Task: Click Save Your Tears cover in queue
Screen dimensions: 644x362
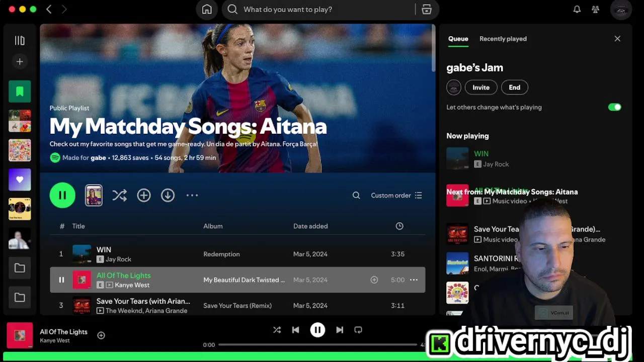Action: click(x=457, y=234)
